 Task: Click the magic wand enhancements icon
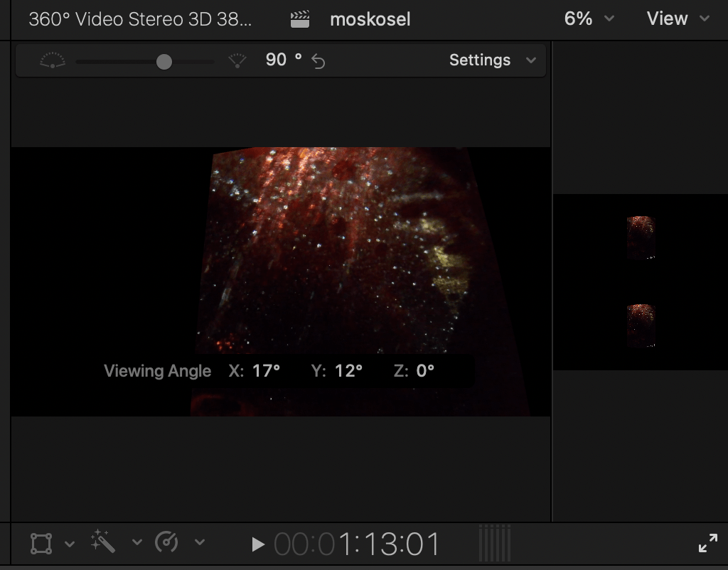coord(103,543)
